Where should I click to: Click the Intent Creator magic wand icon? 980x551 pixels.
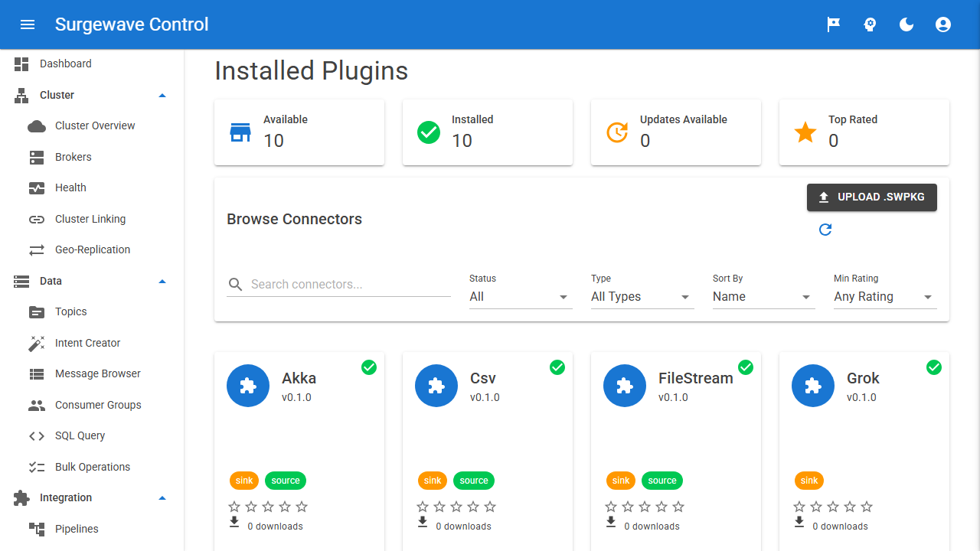pos(37,344)
